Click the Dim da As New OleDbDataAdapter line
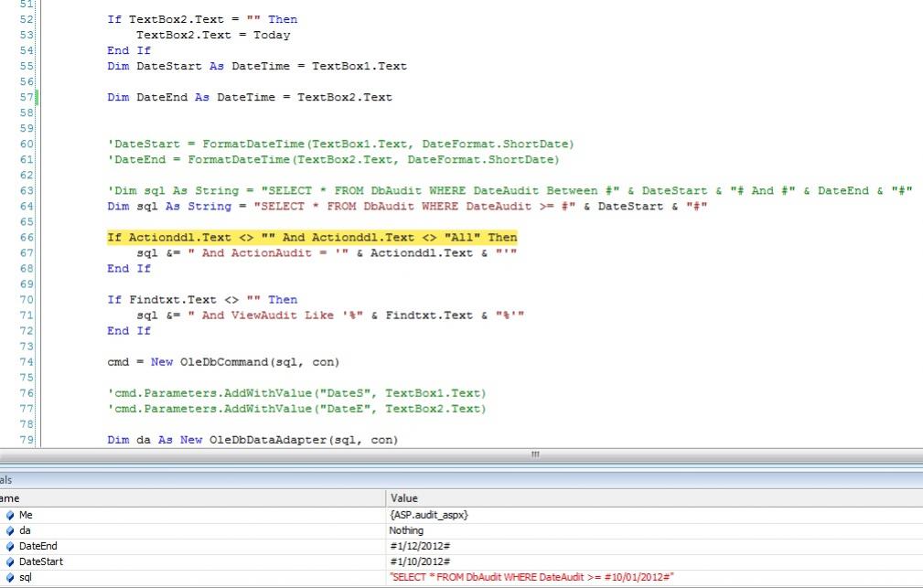 pyautogui.click(x=252, y=440)
